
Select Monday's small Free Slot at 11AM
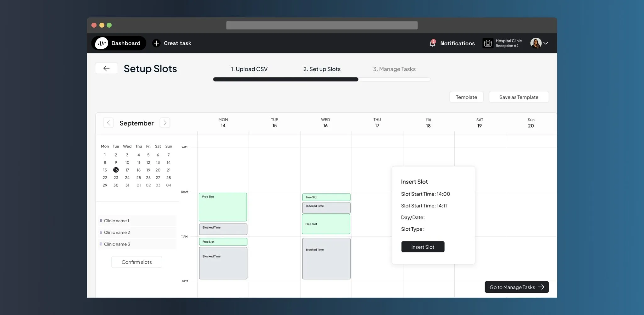pyautogui.click(x=223, y=241)
